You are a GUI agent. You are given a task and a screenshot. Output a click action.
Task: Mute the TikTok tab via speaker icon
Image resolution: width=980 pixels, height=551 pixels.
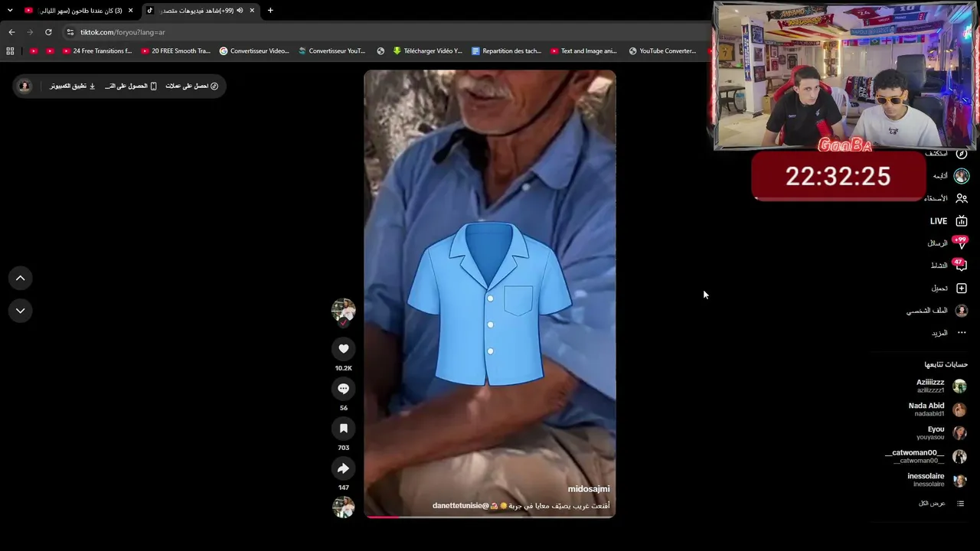[x=240, y=11]
